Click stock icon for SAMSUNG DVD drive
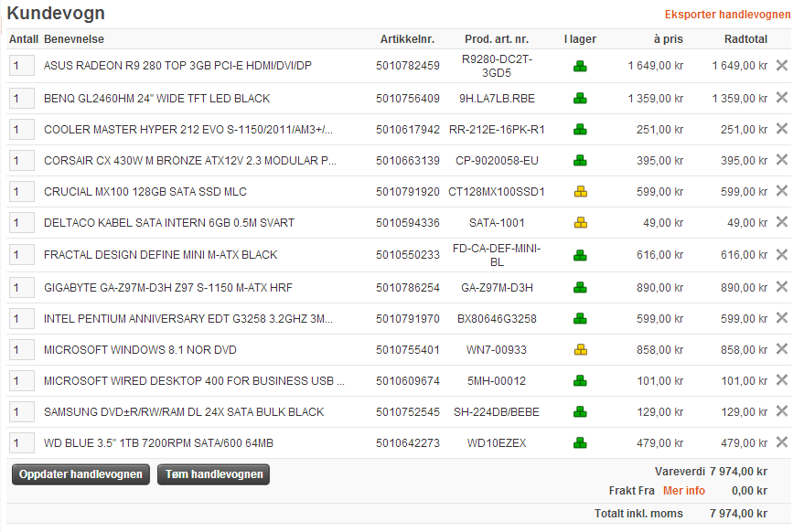804x532 pixels. pyautogui.click(x=580, y=411)
